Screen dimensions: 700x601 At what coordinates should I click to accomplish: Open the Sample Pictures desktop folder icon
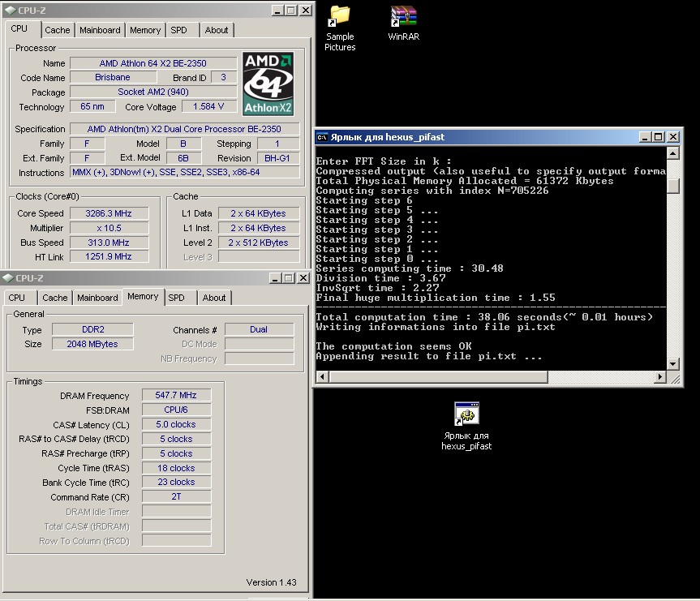pyautogui.click(x=339, y=15)
